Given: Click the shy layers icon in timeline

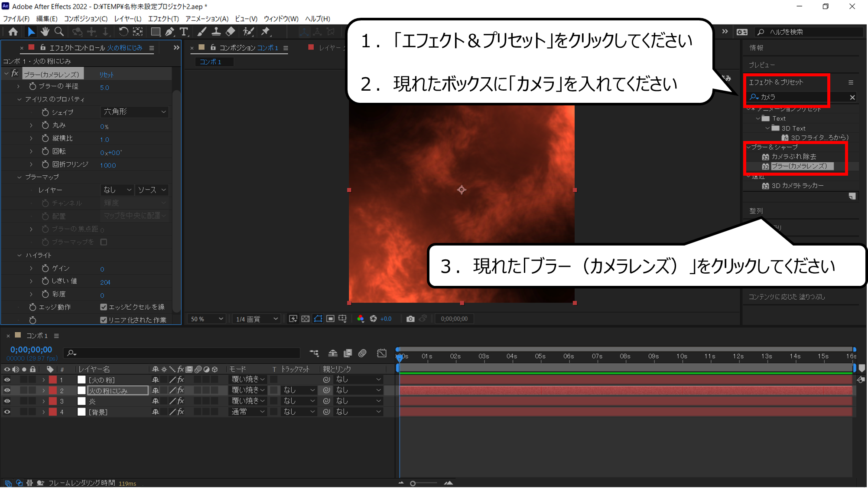Looking at the screenshot, I should 333,353.
